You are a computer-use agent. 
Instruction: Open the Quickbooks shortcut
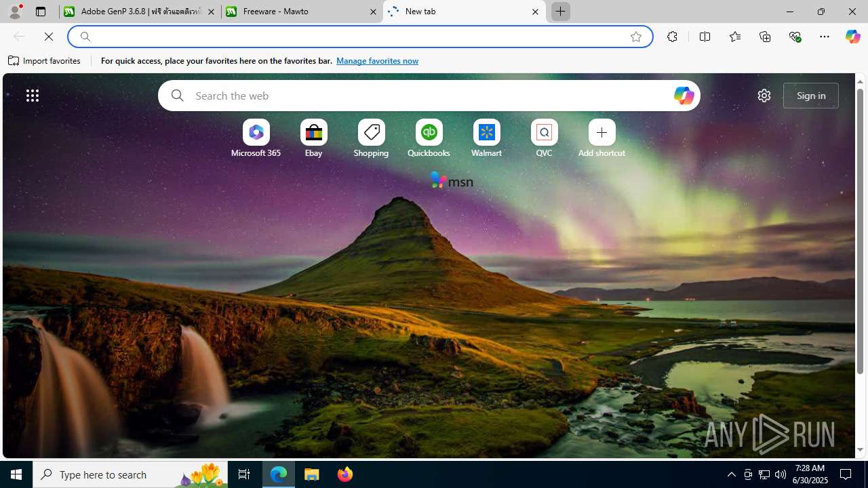pyautogui.click(x=429, y=139)
